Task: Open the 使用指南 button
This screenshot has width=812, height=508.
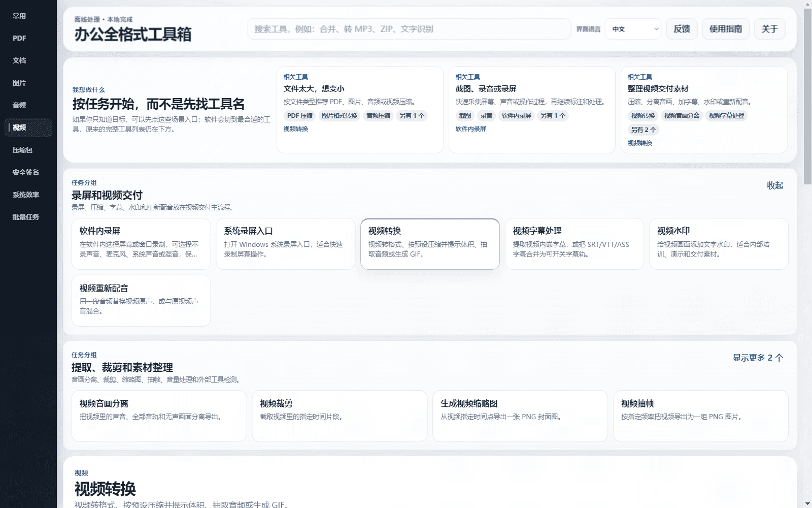Action: pos(726,29)
